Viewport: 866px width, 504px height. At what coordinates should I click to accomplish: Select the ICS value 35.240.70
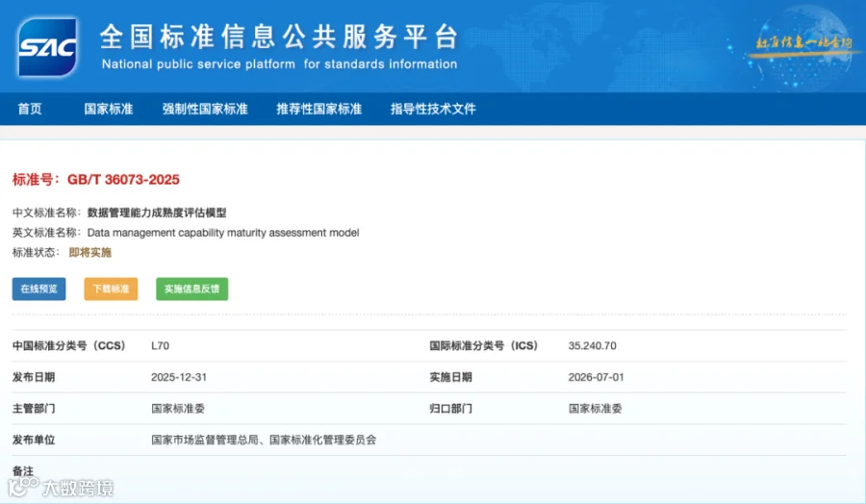click(592, 345)
